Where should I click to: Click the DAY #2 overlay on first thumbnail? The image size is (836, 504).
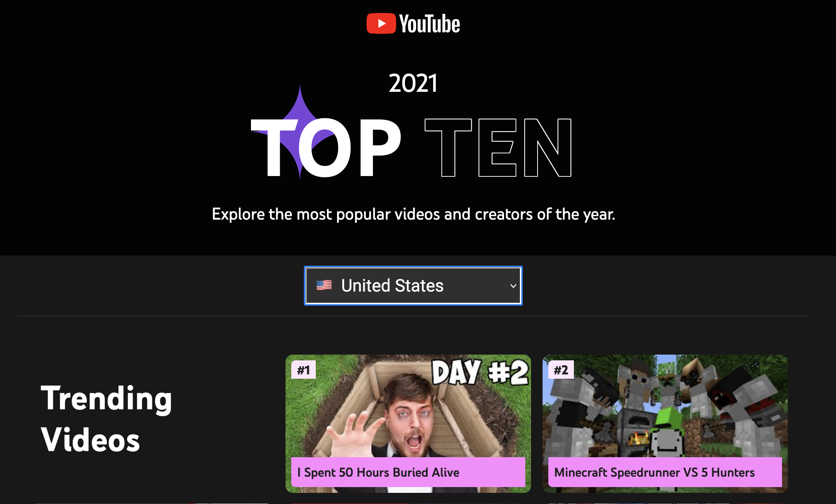point(480,372)
